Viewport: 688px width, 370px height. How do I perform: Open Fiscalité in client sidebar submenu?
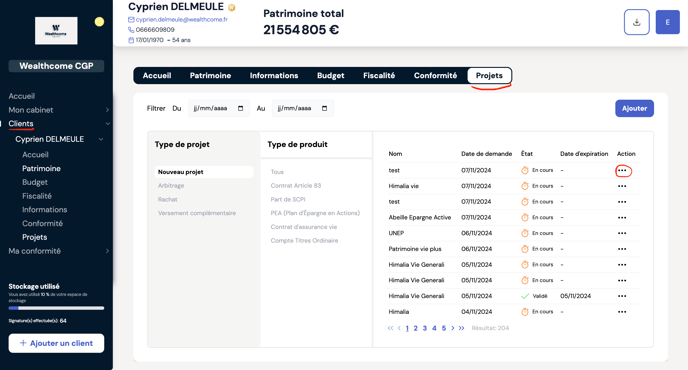[x=37, y=196]
